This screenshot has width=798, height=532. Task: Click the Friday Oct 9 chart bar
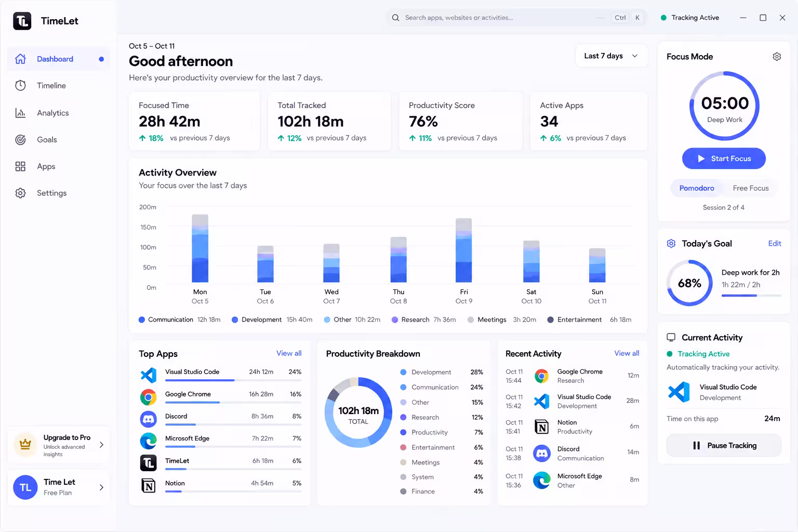tap(464, 250)
